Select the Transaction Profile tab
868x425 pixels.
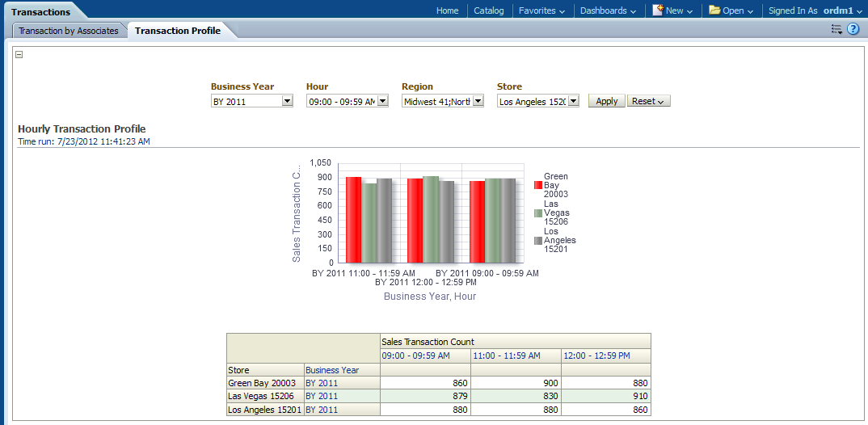[178, 31]
